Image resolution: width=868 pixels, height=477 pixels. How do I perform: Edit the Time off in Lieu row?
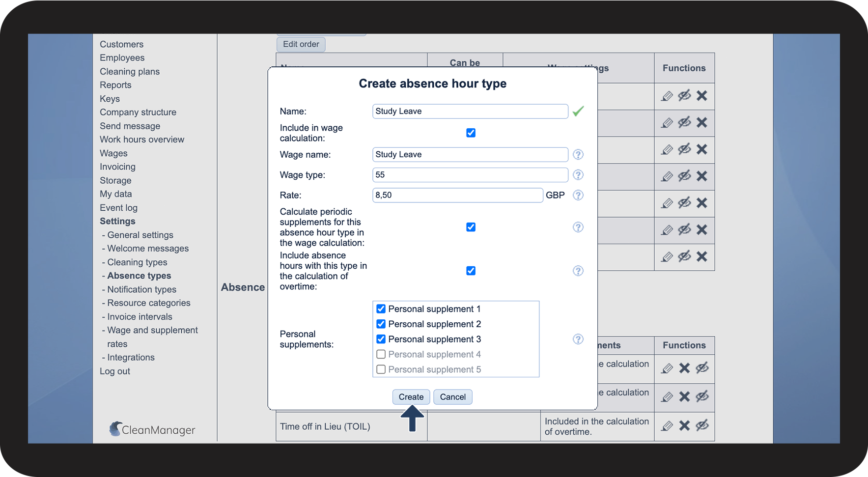pos(667,426)
